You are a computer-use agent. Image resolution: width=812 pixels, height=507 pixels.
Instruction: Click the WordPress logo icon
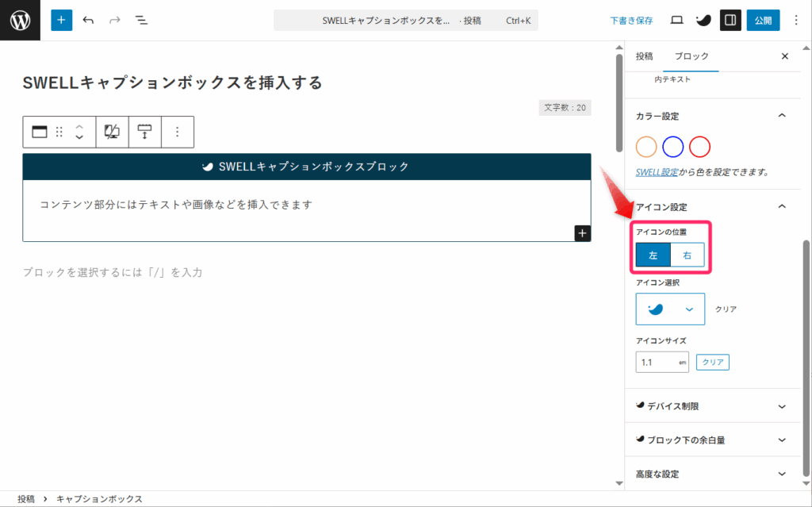click(x=20, y=20)
